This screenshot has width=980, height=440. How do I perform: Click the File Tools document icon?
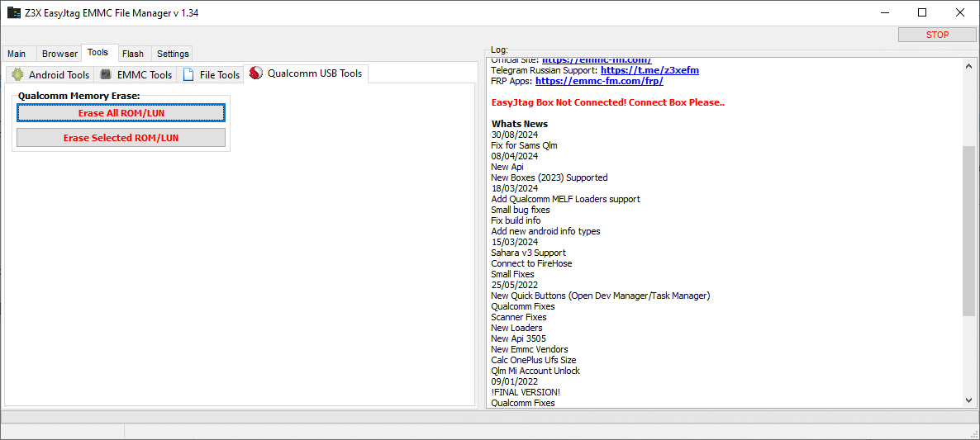188,75
